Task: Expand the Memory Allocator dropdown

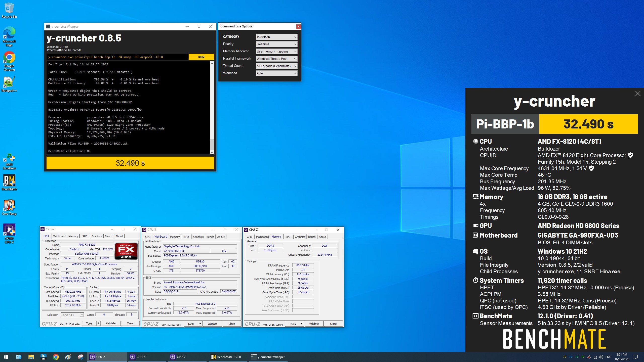Action: point(276,52)
